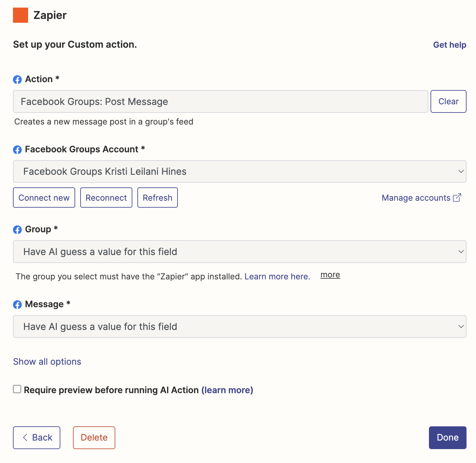Open the Message field dropdown
Viewport: 476px width, 463px height.
click(x=239, y=326)
